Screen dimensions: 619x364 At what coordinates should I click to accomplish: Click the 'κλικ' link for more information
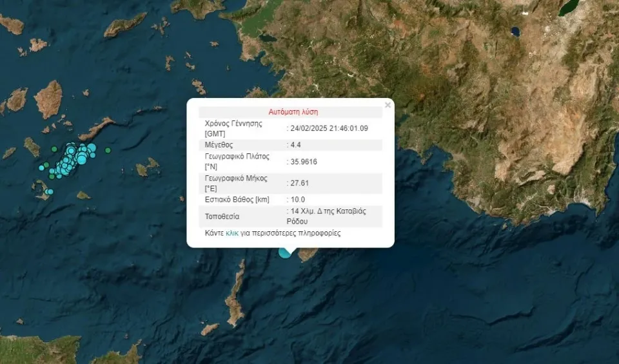(x=233, y=233)
